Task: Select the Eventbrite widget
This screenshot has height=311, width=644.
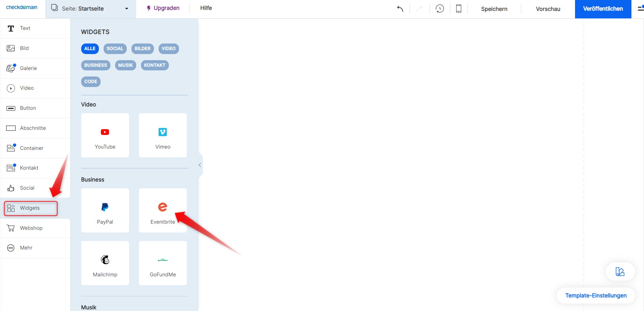Action: [x=163, y=210]
